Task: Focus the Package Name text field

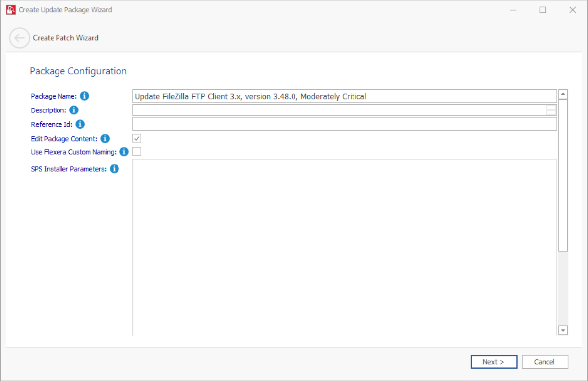Action: coord(344,96)
